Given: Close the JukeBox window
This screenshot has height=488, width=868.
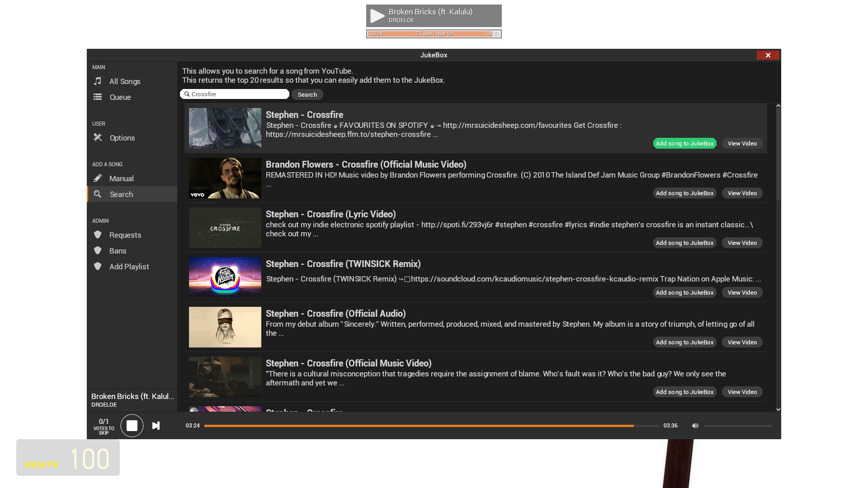Looking at the screenshot, I should 768,55.
